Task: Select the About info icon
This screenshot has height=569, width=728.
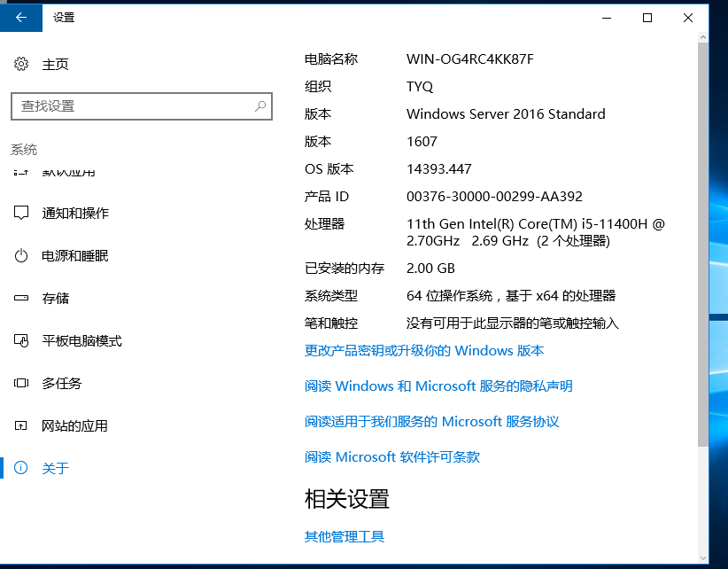Action: (21, 468)
